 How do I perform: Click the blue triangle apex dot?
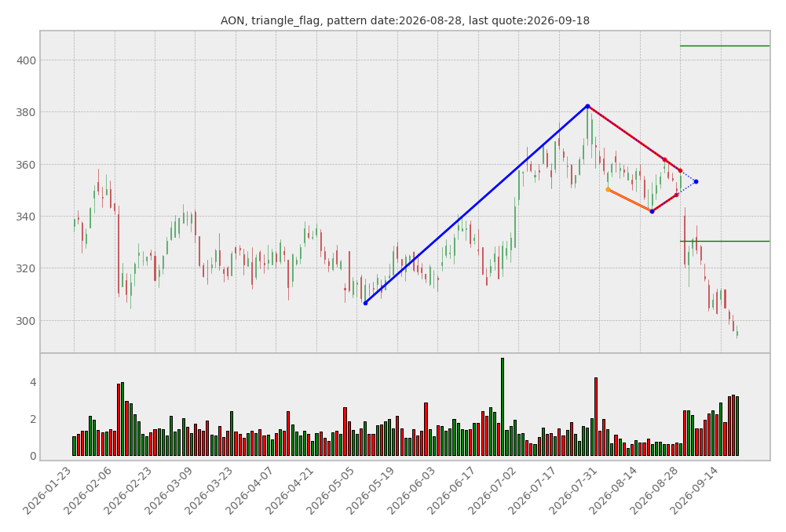coord(696,182)
